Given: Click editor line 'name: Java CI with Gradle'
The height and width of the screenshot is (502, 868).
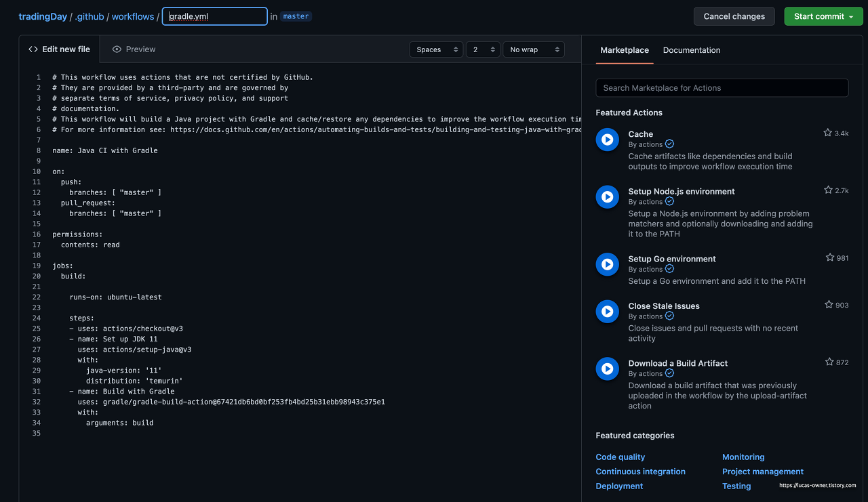Looking at the screenshot, I should pyautogui.click(x=105, y=150).
